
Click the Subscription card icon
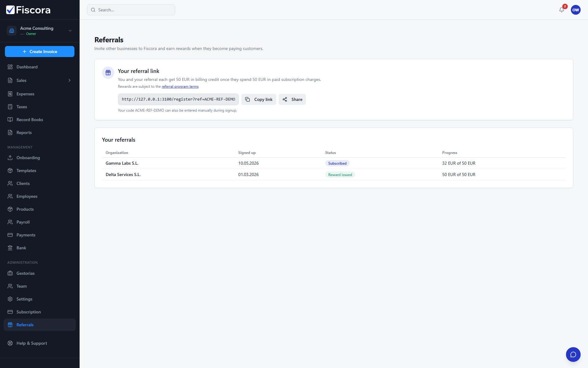click(10, 312)
